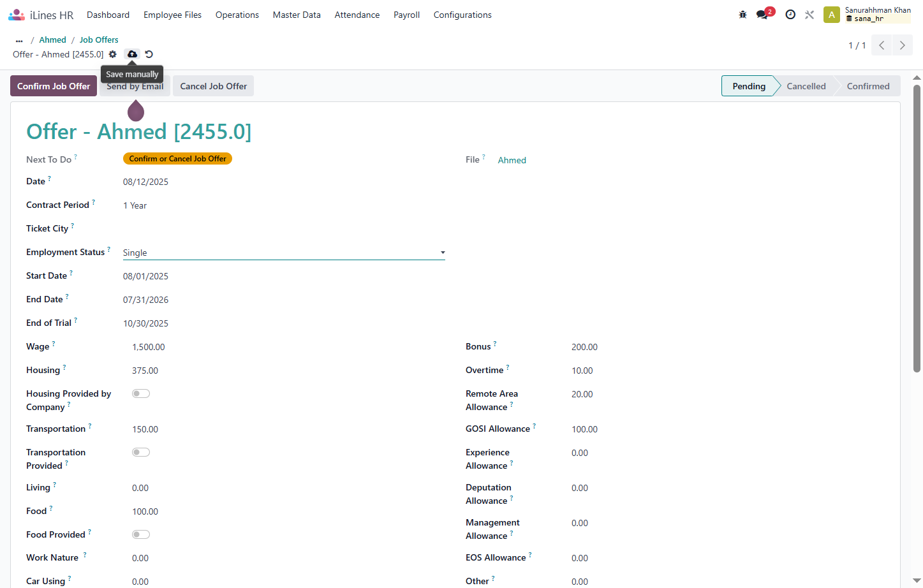Select the Confirmed status stage
Image resolution: width=923 pixels, height=588 pixels.
tap(868, 86)
